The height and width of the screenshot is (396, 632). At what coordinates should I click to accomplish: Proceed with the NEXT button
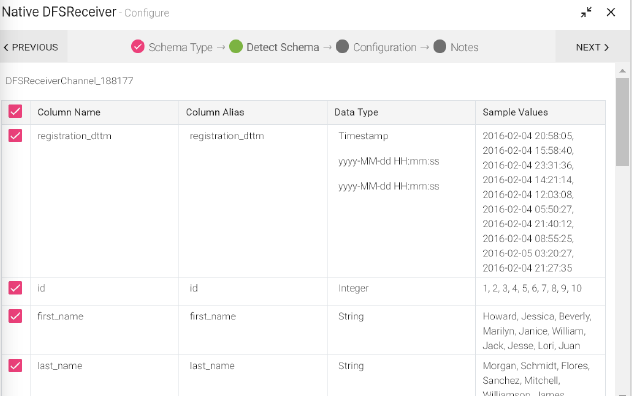(592, 47)
